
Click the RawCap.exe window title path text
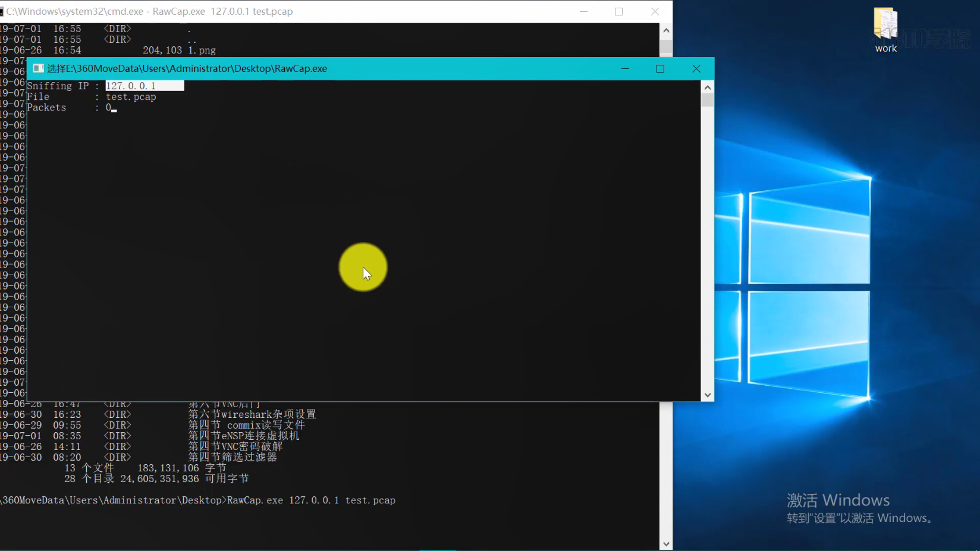(187, 68)
